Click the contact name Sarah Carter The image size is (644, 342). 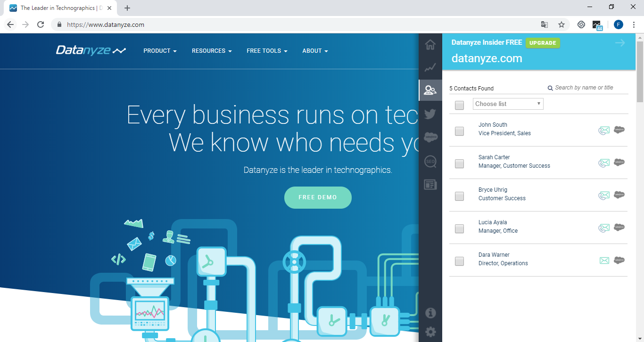click(x=494, y=157)
